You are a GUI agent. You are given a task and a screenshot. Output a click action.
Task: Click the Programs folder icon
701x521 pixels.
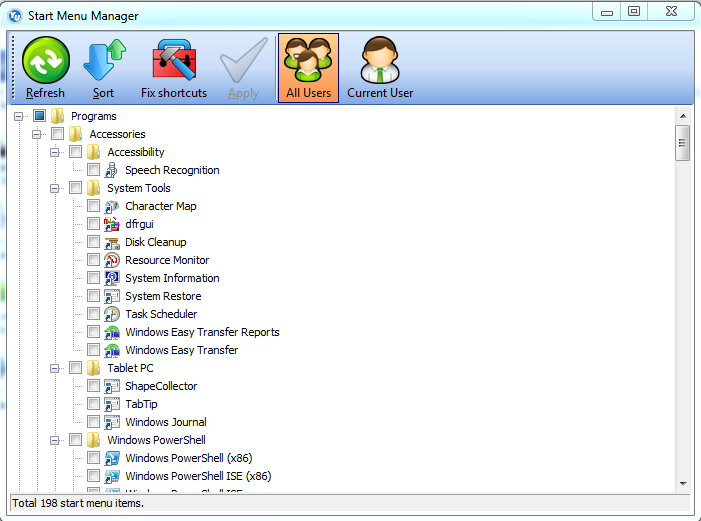coord(57,116)
